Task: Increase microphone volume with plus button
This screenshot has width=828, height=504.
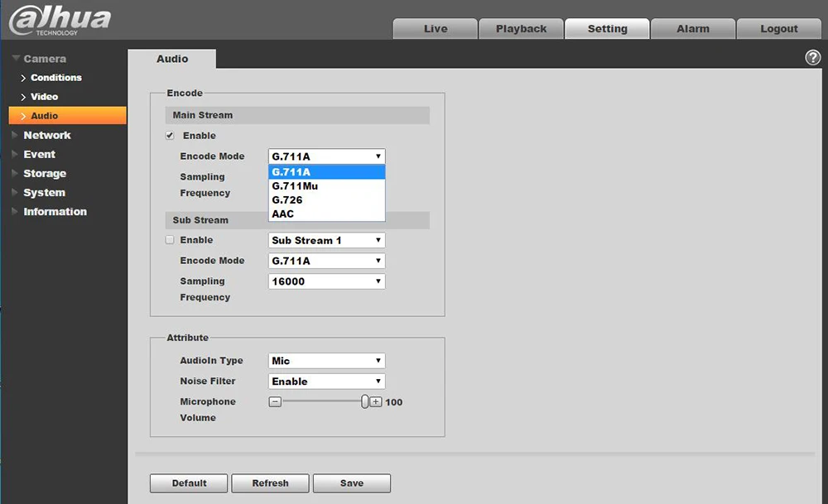Action: point(375,402)
